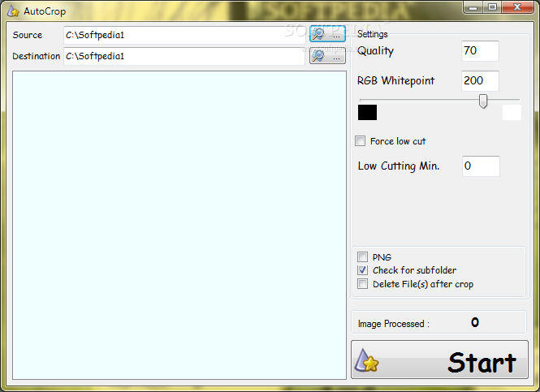
Task: Click the RGB Whitepoint value field
Action: pos(480,81)
